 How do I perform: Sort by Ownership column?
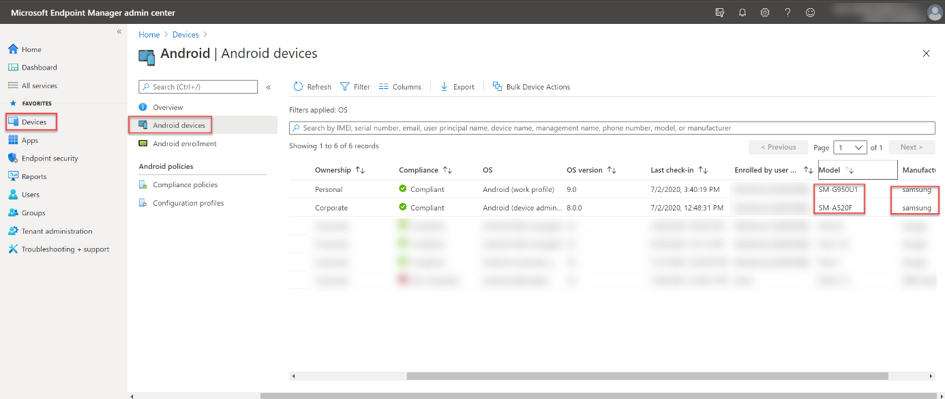(340, 170)
